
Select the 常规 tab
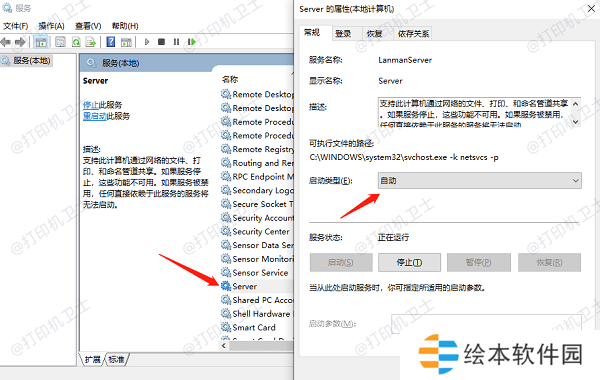point(312,33)
